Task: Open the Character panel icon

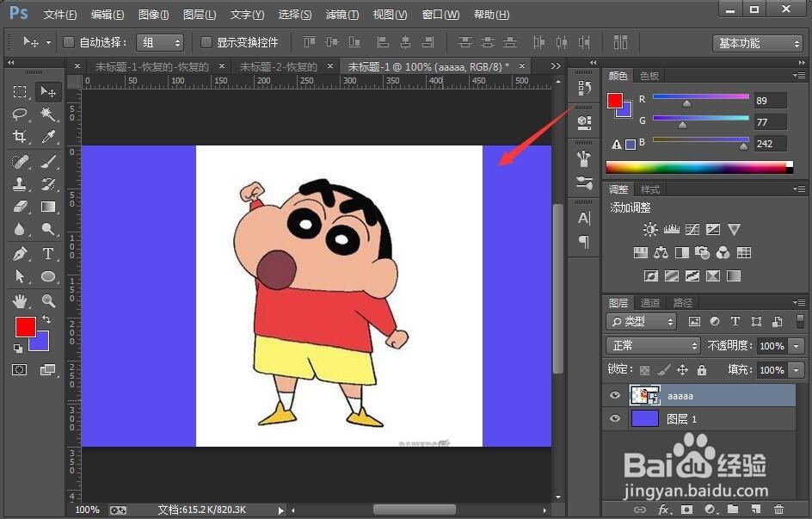Action: (x=584, y=218)
